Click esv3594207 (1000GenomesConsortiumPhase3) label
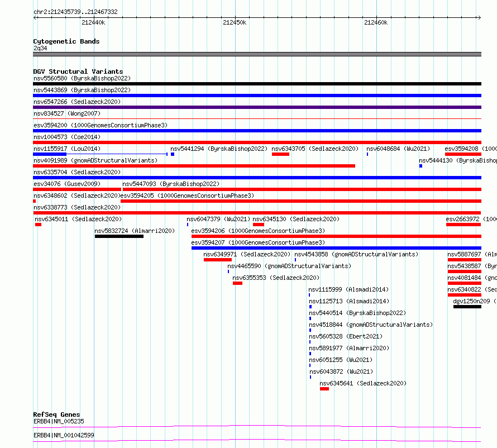Screen dimensions: 497x448 click(258, 242)
